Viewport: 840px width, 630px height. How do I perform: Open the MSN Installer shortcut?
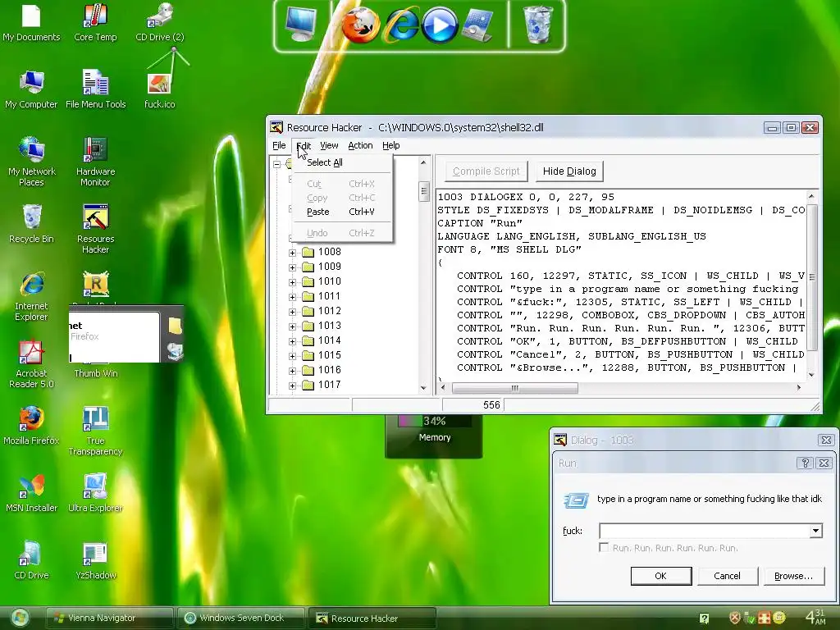pos(31,493)
